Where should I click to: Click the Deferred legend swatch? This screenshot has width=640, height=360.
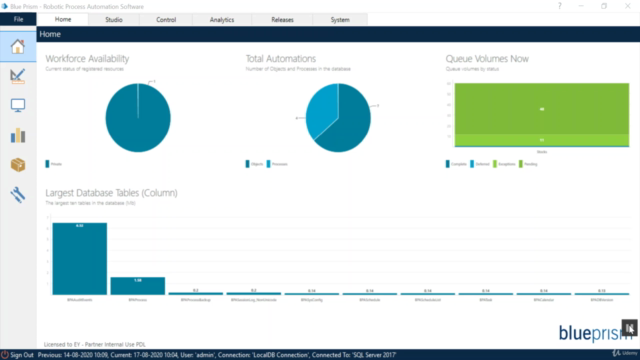[472, 164]
